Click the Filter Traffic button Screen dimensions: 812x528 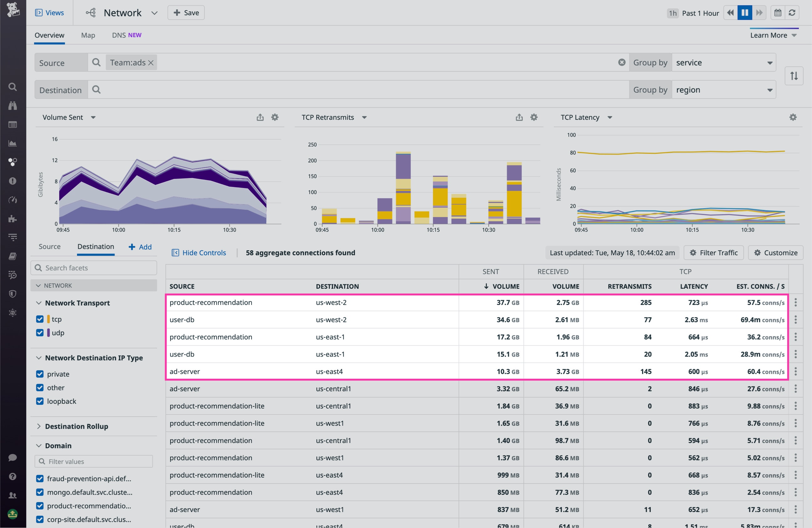[x=713, y=252]
